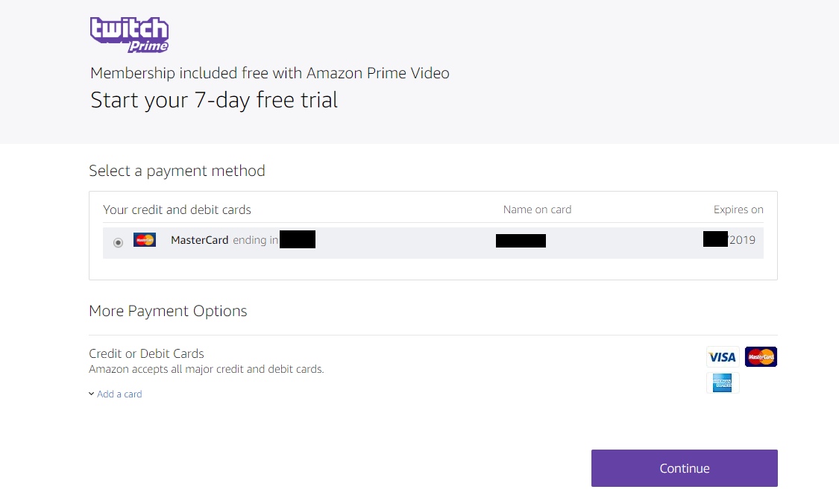Click the 'More Payment Options' heading

coord(168,311)
